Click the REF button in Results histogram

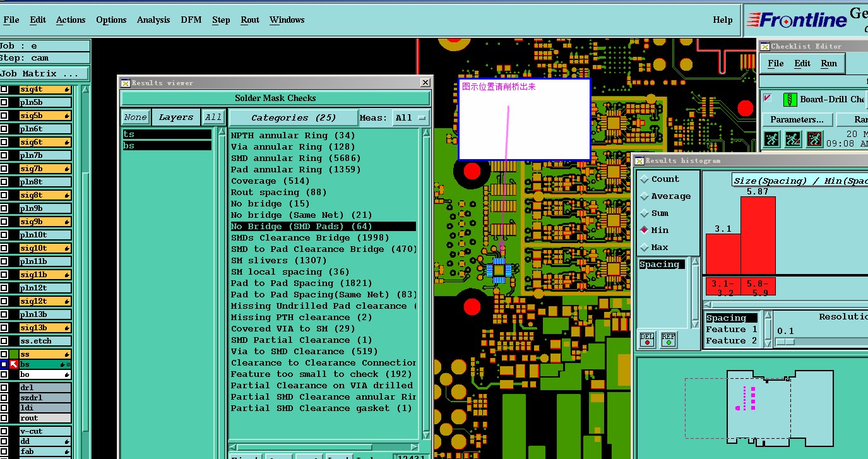(669, 340)
